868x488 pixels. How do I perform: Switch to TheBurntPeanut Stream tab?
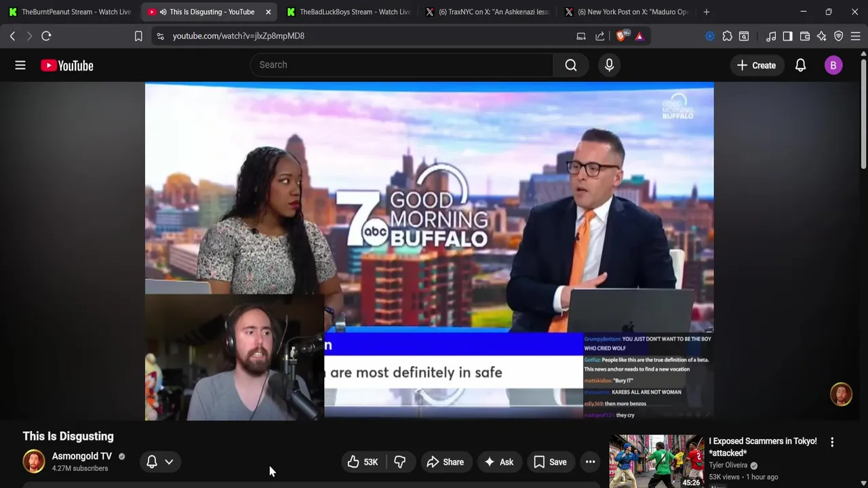70,12
